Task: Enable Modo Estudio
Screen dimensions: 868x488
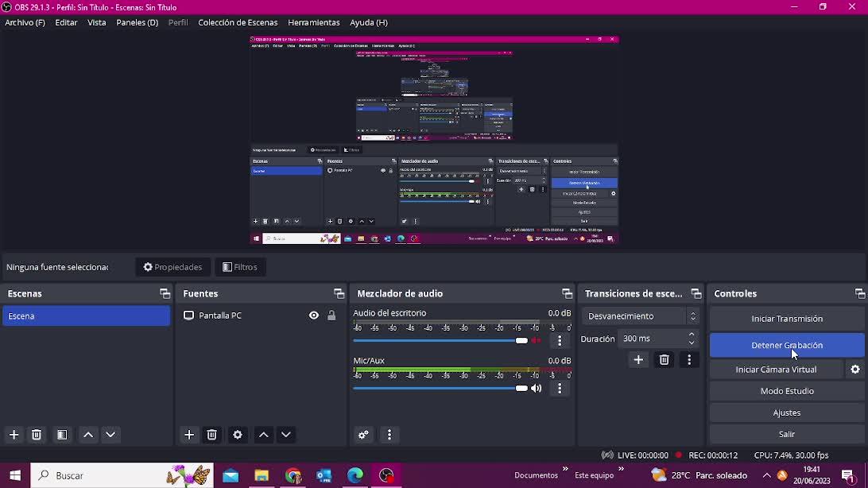Action: pyautogui.click(x=787, y=391)
